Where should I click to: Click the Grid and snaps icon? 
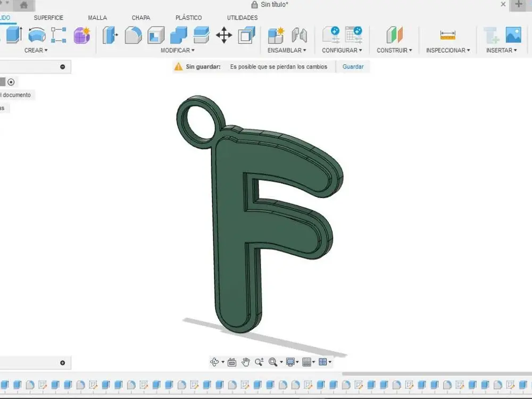(x=306, y=362)
